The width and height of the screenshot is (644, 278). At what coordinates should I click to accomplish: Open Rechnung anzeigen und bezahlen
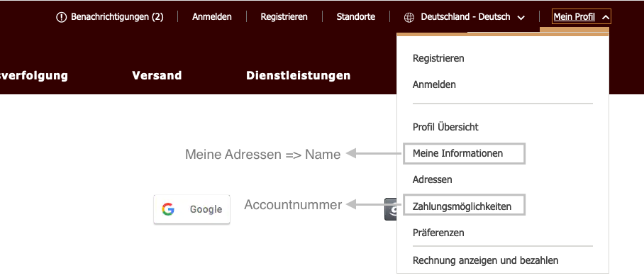point(485,260)
